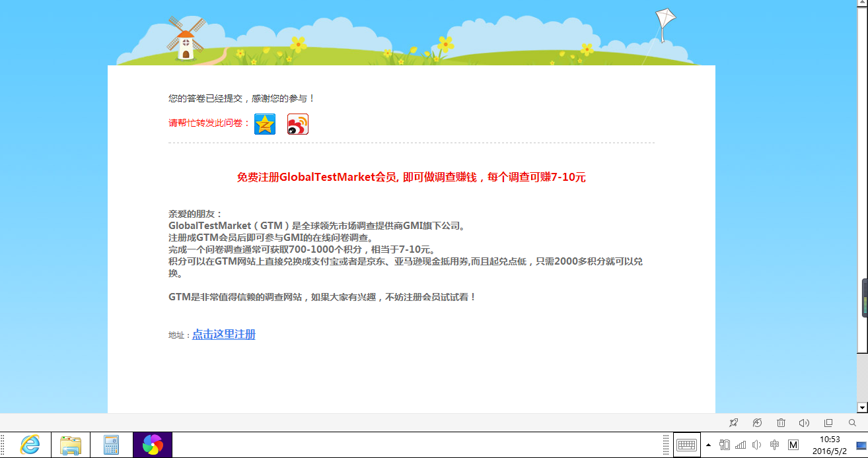868x458 pixels.
Task: Click show desktop icon at the taskbar end
Action: [861, 445]
